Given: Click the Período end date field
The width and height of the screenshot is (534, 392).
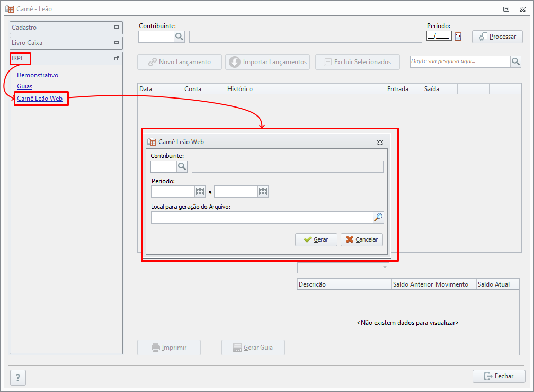Looking at the screenshot, I should pos(236,191).
